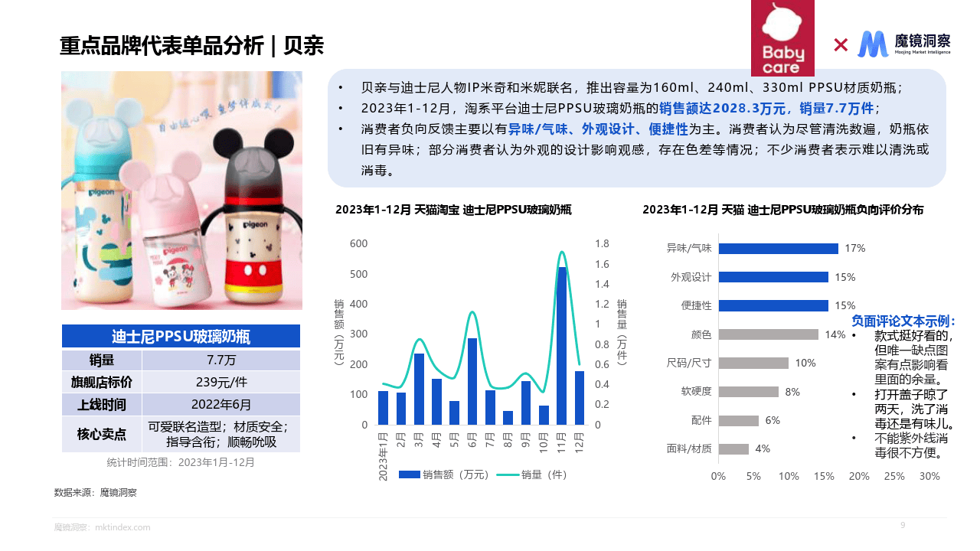Select the 11月 sales bar in chart
Screen dimensions: 980x551
[562, 345]
